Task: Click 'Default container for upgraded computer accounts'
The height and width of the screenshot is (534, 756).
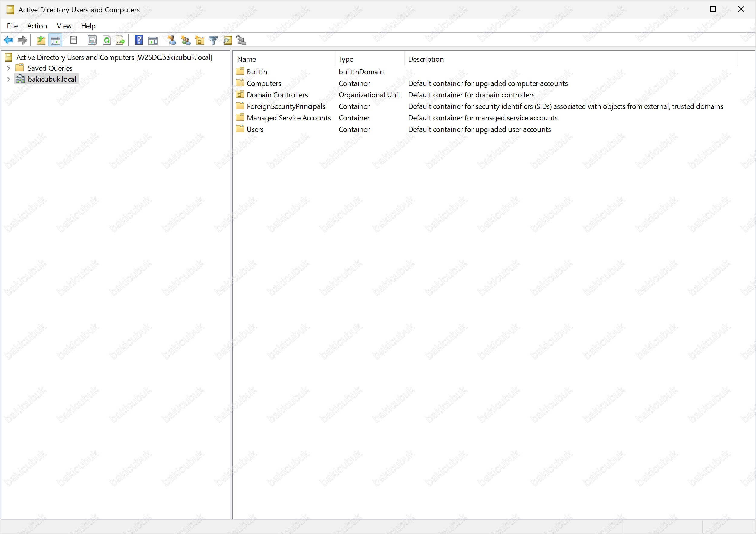Action: [x=488, y=83]
